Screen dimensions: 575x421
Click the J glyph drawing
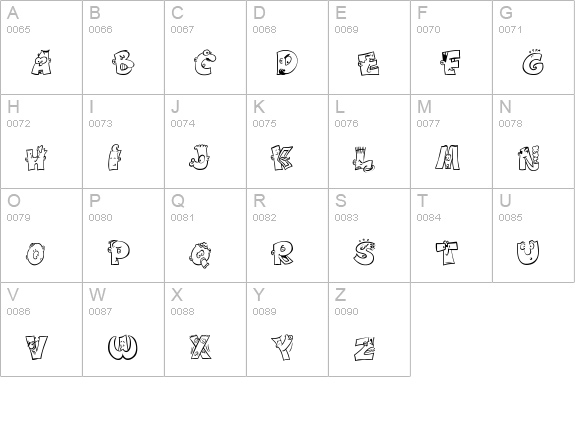tap(200, 157)
